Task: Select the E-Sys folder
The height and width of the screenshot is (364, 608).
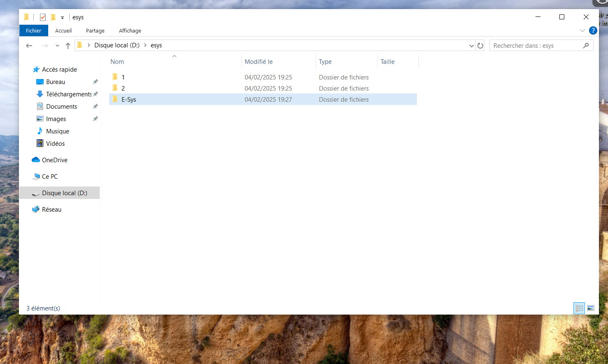Action: coord(263,99)
